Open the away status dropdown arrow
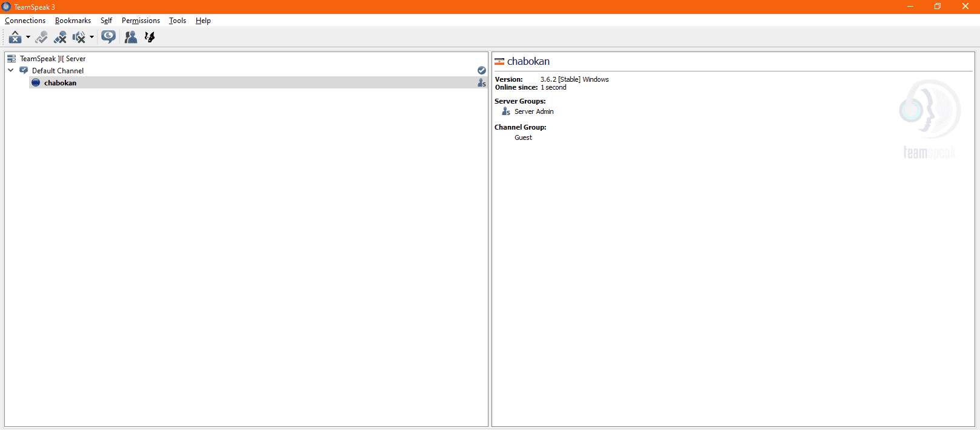Viewport: 980px width, 430px height. point(28,38)
